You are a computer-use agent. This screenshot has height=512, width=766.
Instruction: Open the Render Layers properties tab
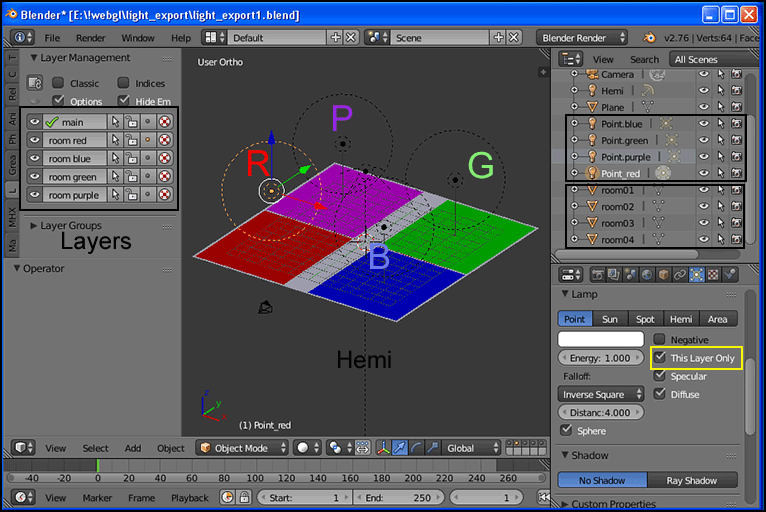pos(614,275)
